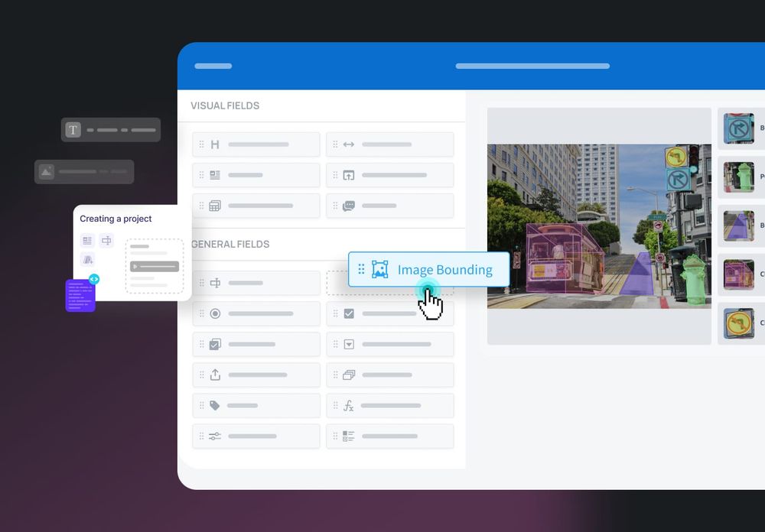The image size is (765, 532).
Task: Open the green fire hydrant thumbnail
Action: (739, 177)
